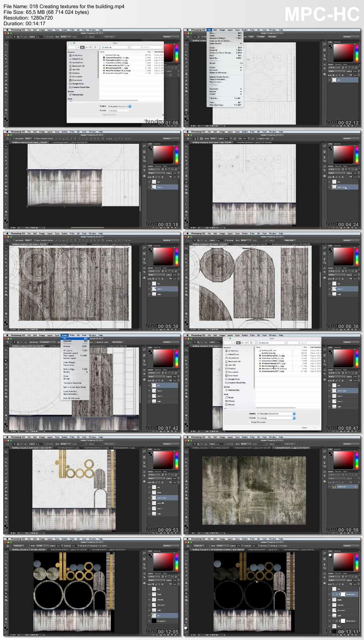Choose Save As in the open File menu
The height and width of the screenshot is (640, 364).
214,58
